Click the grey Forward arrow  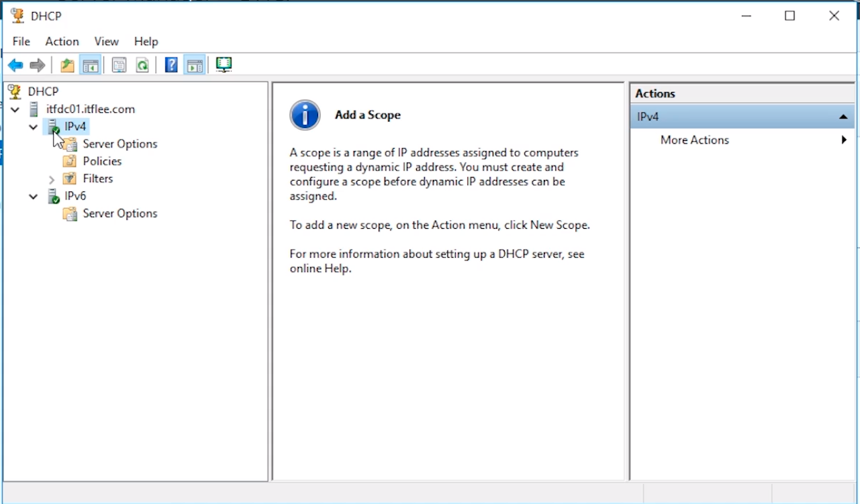point(38,65)
